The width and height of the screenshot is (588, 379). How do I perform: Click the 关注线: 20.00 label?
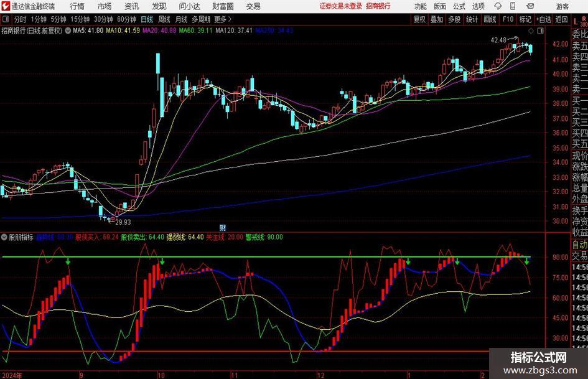click(x=224, y=237)
